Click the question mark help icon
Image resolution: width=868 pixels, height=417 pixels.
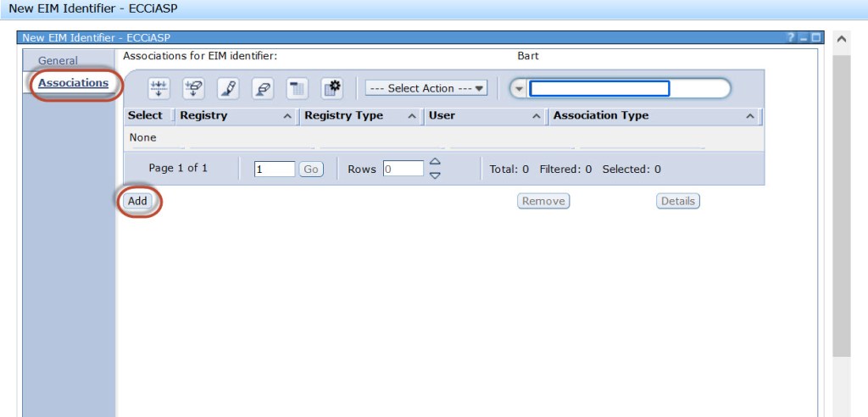(x=791, y=38)
